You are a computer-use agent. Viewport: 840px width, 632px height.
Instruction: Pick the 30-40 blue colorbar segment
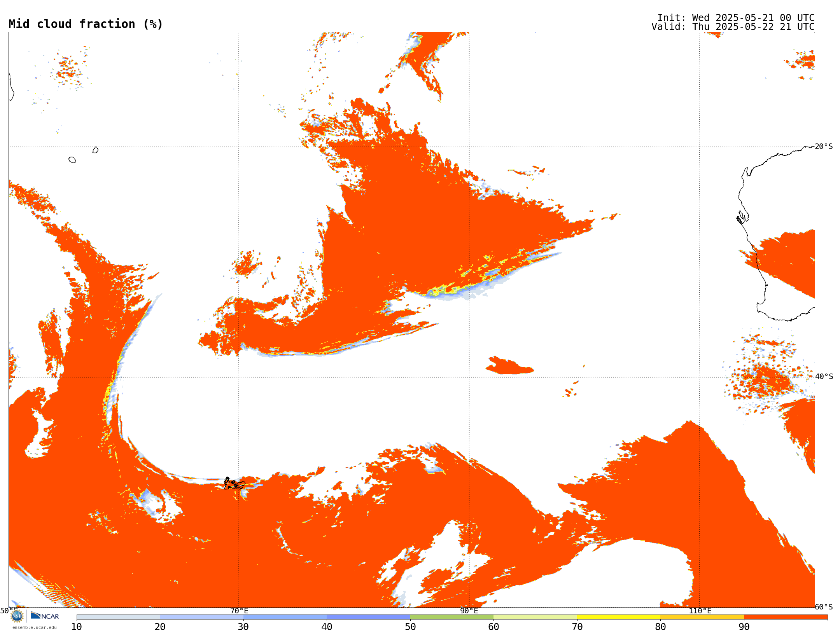[x=285, y=617]
